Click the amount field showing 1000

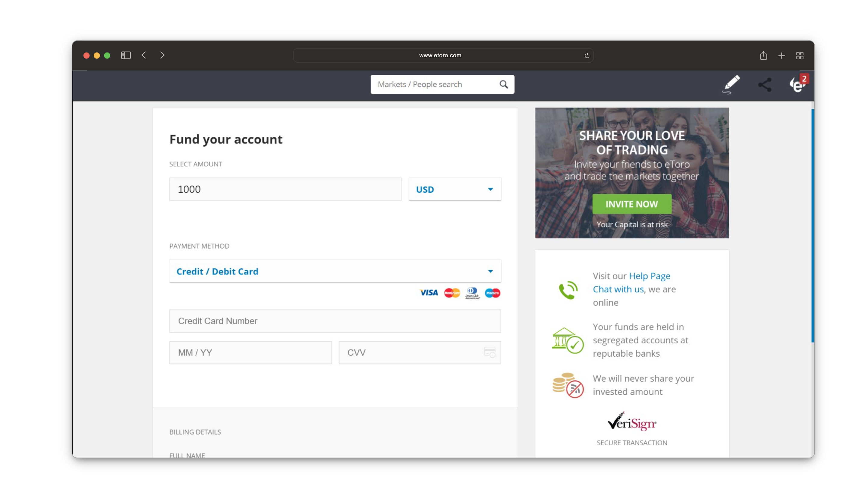[x=285, y=189]
